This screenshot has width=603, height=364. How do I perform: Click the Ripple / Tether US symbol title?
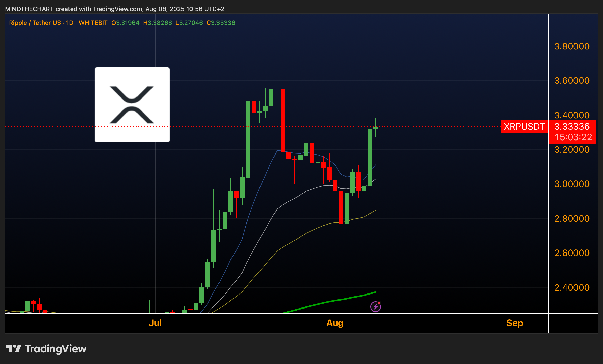coord(35,23)
